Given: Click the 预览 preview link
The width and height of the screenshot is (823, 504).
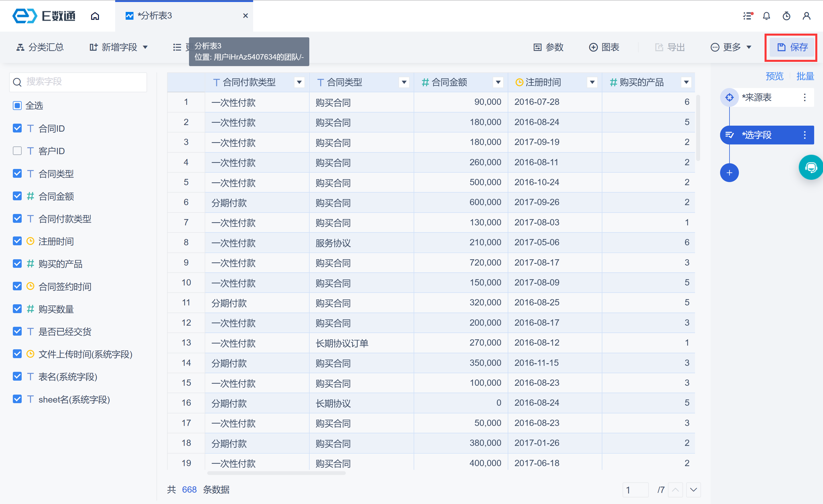Looking at the screenshot, I should coord(774,76).
